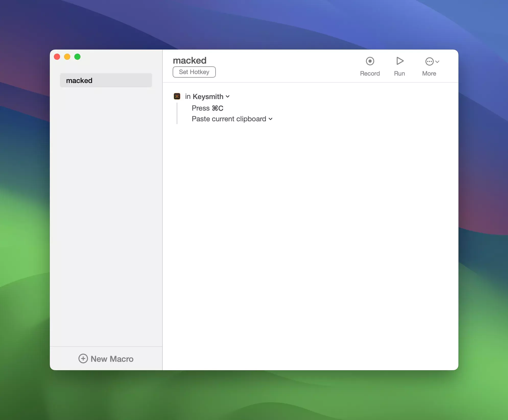Select the Press ⌘C step
This screenshot has width=508, height=420.
(207, 108)
